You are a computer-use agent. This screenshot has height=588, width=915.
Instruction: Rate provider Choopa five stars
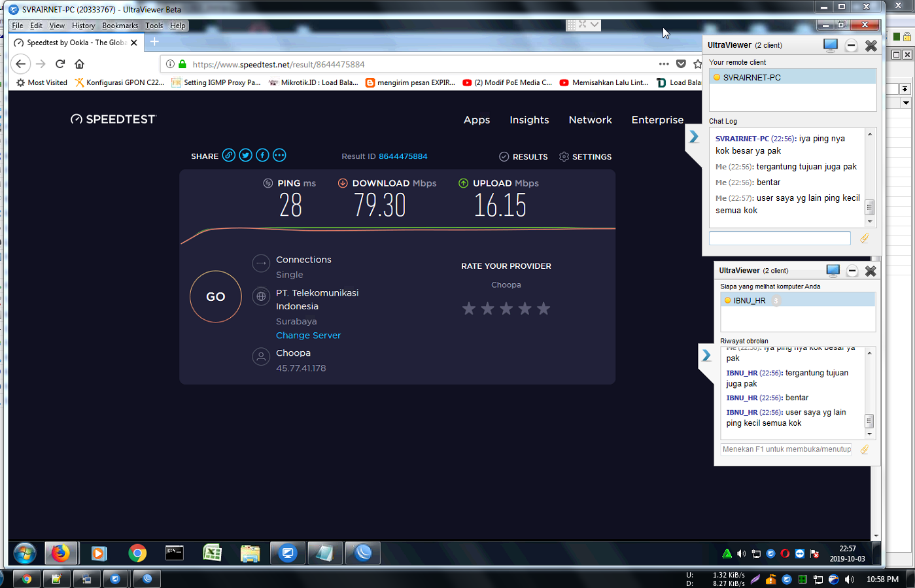point(544,309)
